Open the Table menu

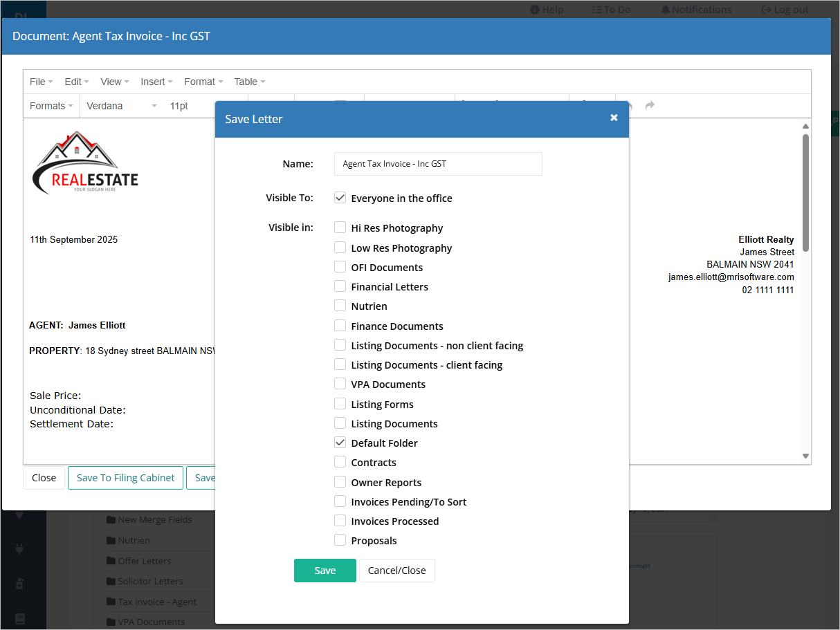(250, 82)
